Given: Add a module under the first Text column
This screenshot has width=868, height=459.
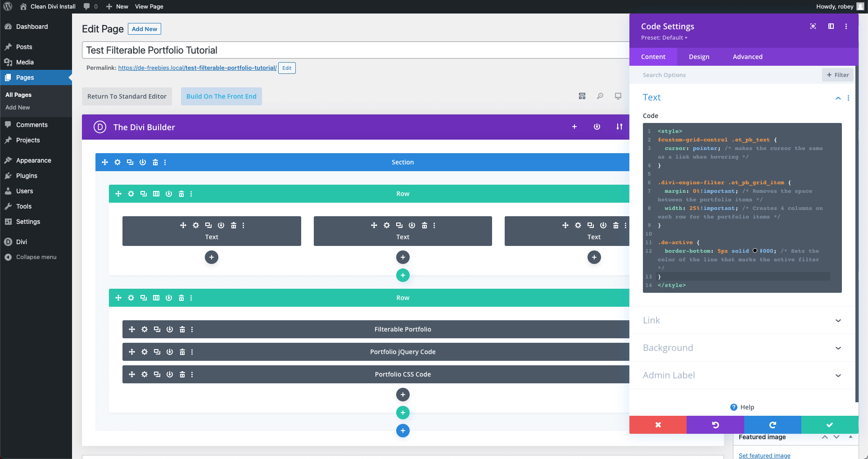Looking at the screenshot, I should point(212,257).
